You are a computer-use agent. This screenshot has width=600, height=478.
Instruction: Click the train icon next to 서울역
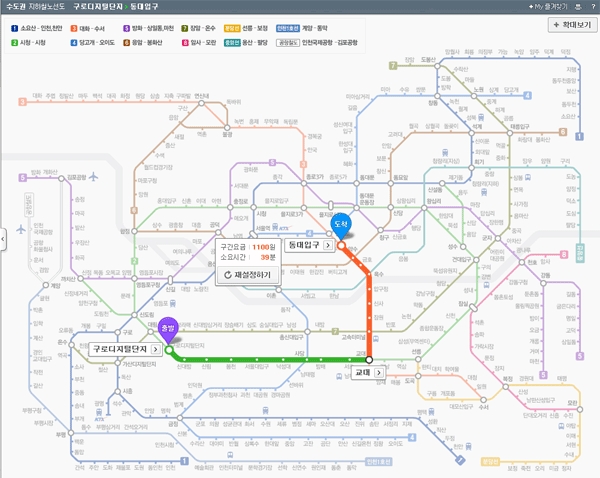(275, 227)
